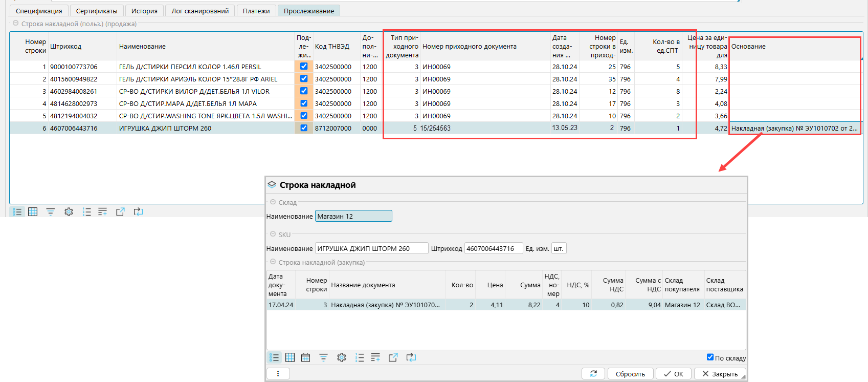The width and height of the screenshot is (868, 382).
Task: Click the Магазин 12 name field
Action: [x=353, y=216]
